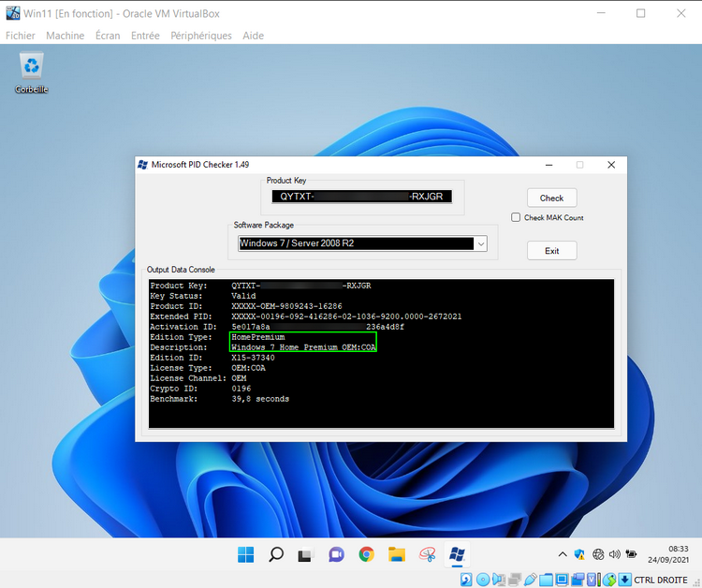Enable the Check MAK Count checkbox
Viewport: 702px width, 588px height.
516,217
